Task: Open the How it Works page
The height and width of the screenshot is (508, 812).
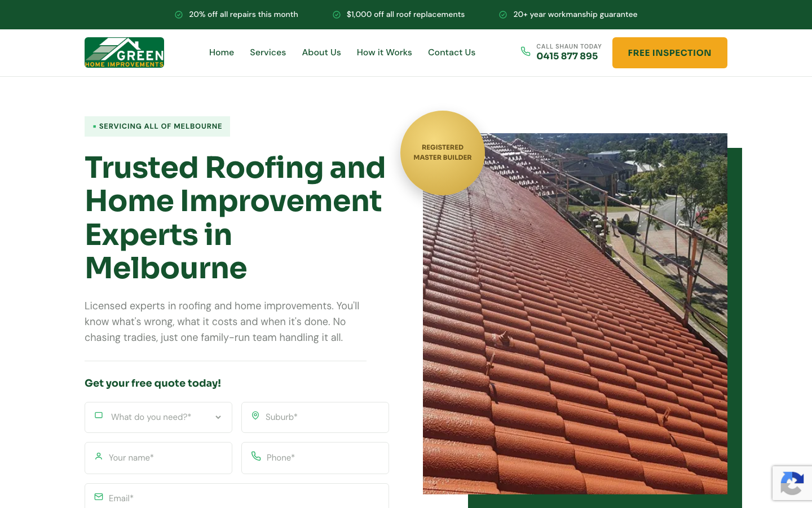Action: coord(385,52)
